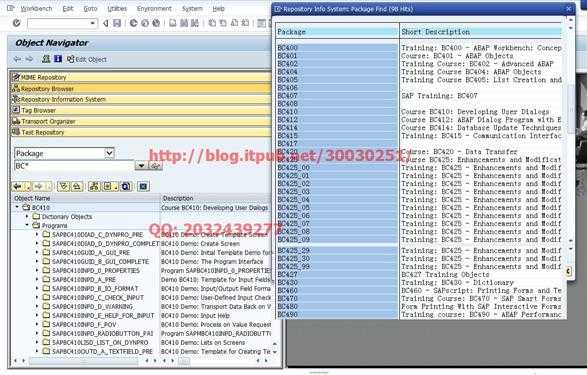Click the previous object arrow in tree toolbar

tap(17, 186)
